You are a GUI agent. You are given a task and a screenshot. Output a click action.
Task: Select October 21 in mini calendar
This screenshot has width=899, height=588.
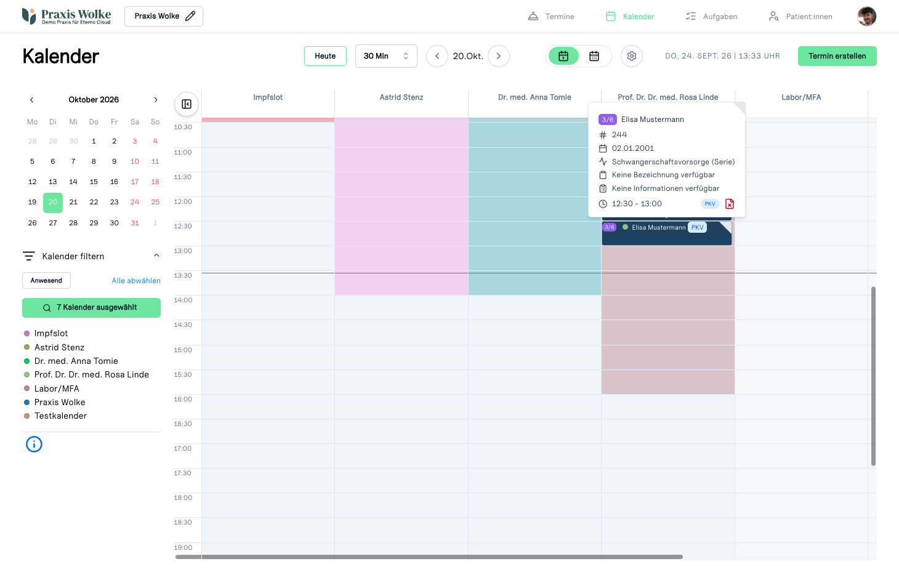coord(73,202)
